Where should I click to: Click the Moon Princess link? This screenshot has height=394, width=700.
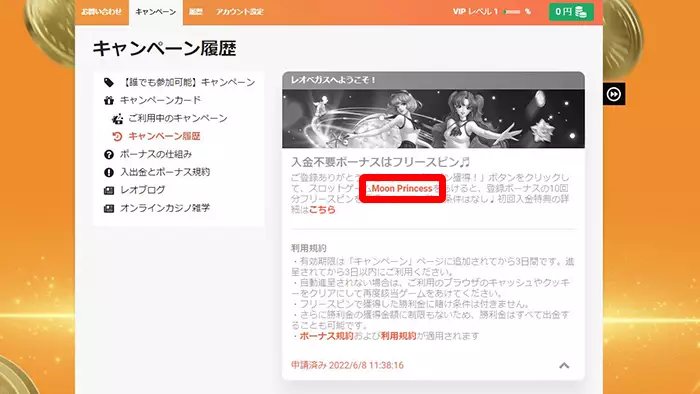(402, 188)
